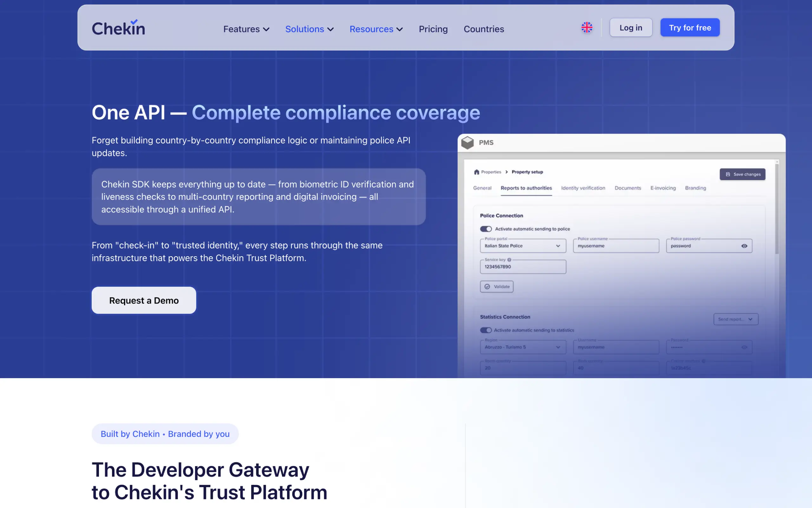Click the Validate button

point(497,287)
